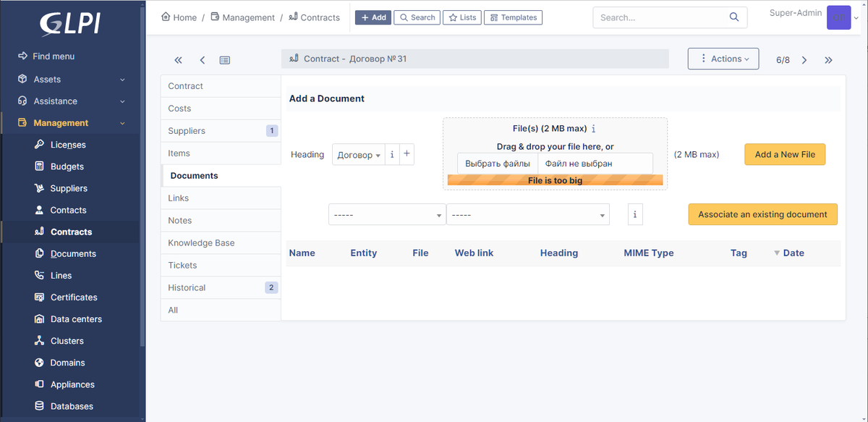This screenshot has width=868, height=422.
Task: Click the Data centers building icon
Action: [x=39, y=318]
